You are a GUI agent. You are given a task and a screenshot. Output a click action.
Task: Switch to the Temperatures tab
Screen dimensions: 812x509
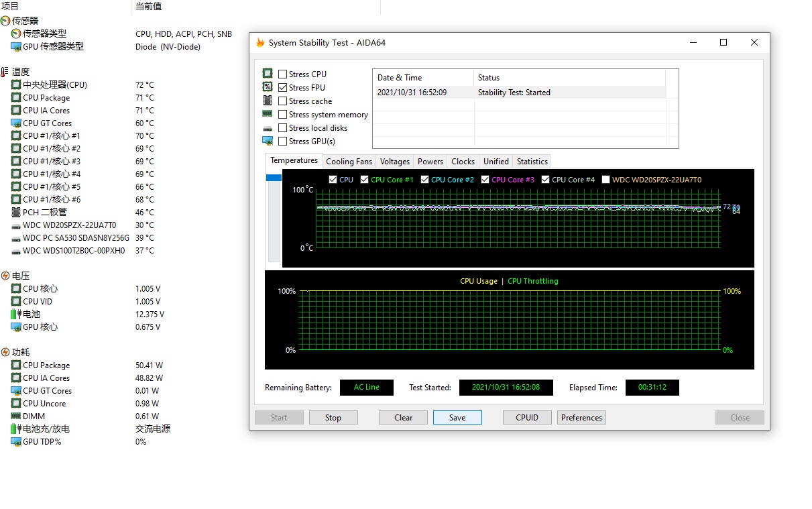coord(294,160)
